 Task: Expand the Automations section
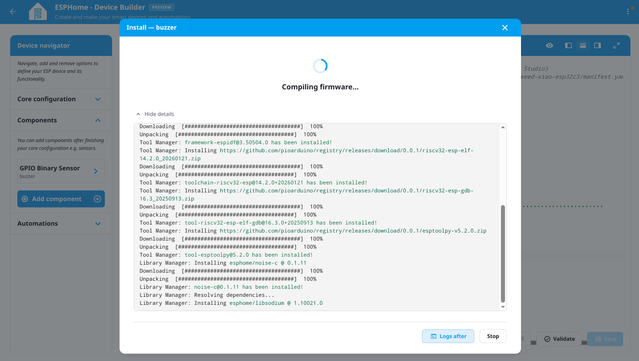(61, 223)
